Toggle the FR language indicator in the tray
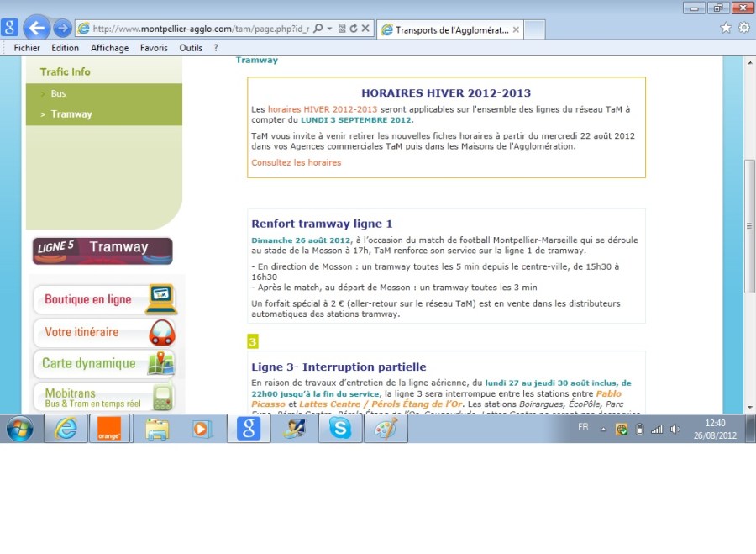The height and width of the screenshot is (554, 756). coord(581,429)
